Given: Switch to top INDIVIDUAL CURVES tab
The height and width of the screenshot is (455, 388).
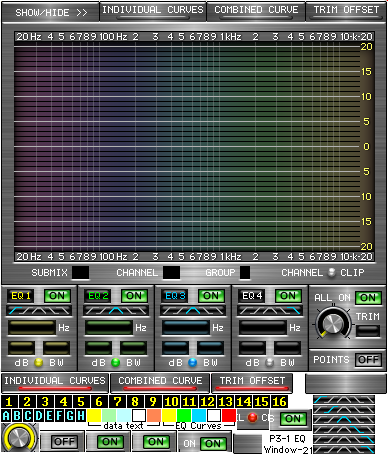Looking at the screenshot, I should (x=153, y=11).
